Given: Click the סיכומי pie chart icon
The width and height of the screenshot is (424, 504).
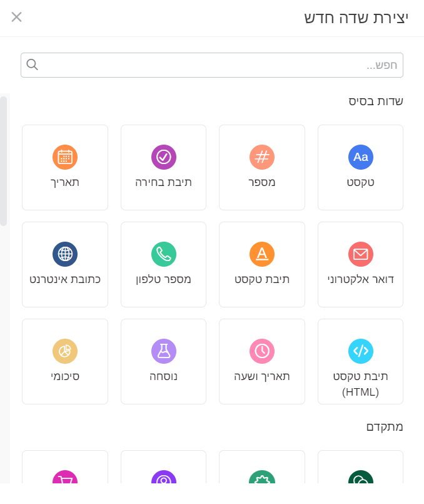Looking at the screenshot, I should tap(65, 351).
